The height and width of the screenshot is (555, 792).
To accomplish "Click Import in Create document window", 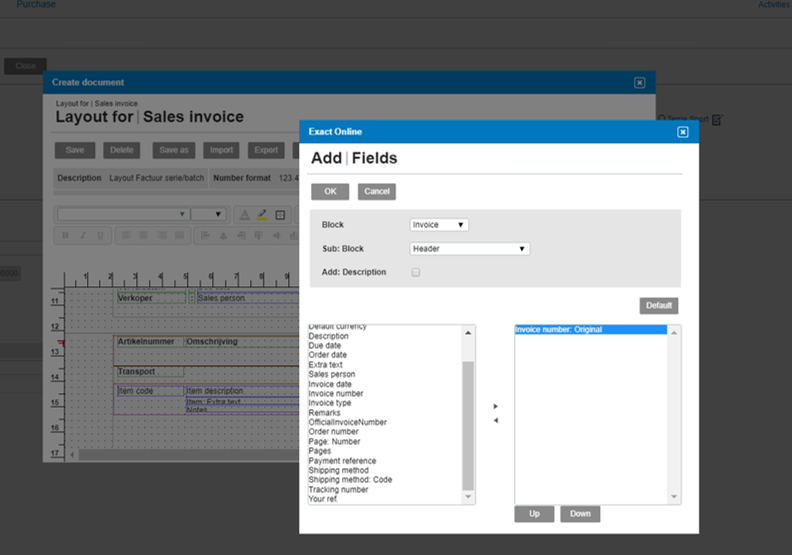I will point(221,150).
